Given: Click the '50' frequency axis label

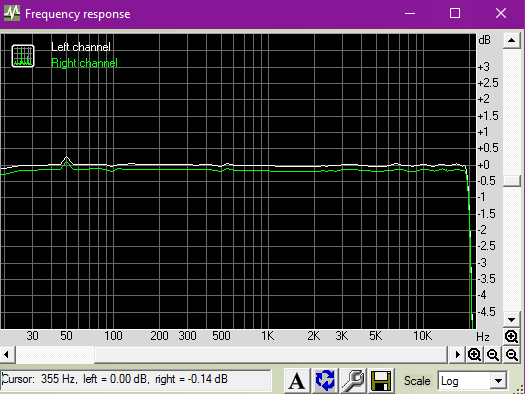Looking at the screenshot, I should [66, 336].
